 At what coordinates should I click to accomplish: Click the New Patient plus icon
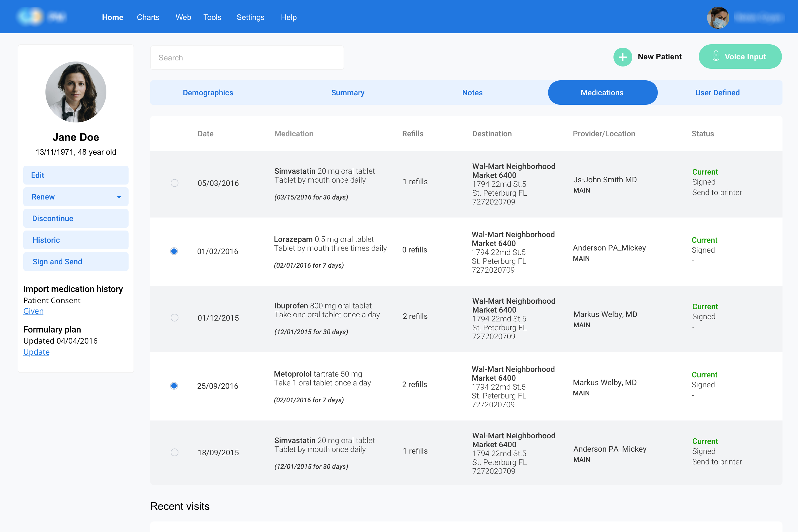(x=623, y=57)
